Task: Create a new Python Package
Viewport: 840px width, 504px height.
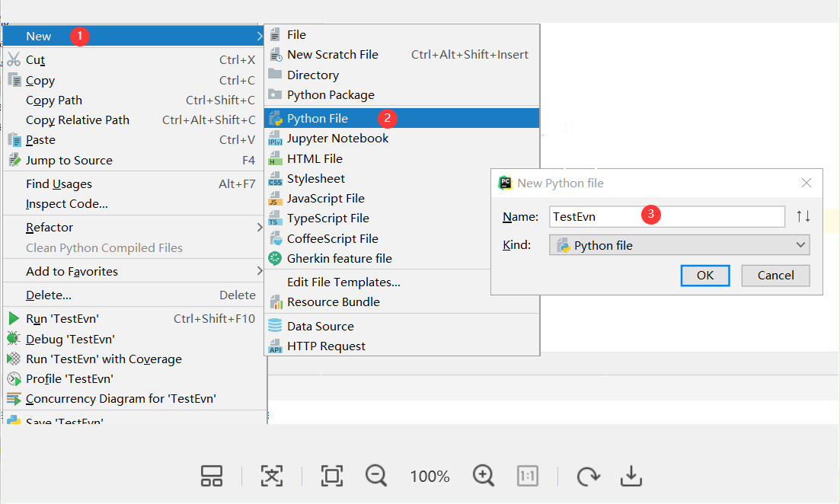Action: [x=329, y=94]
